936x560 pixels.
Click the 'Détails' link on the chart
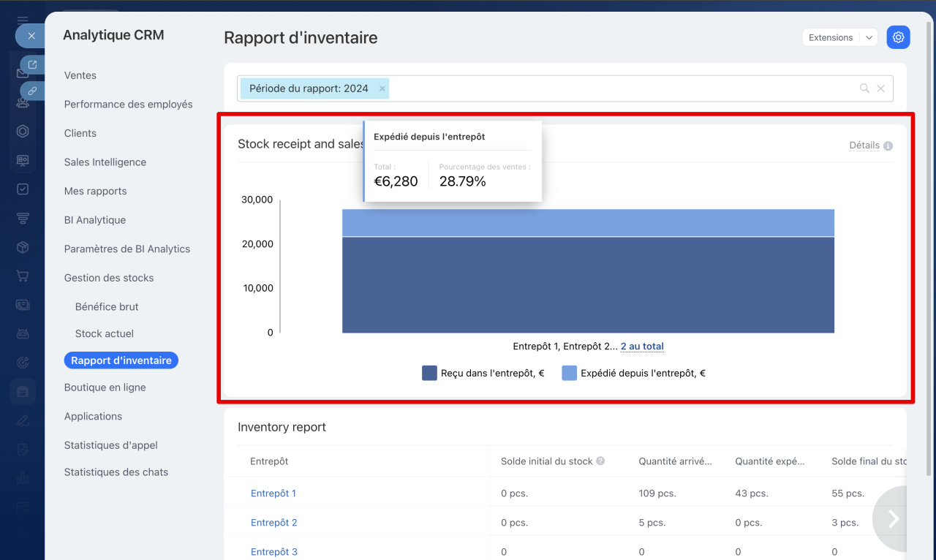click(864, 145)
